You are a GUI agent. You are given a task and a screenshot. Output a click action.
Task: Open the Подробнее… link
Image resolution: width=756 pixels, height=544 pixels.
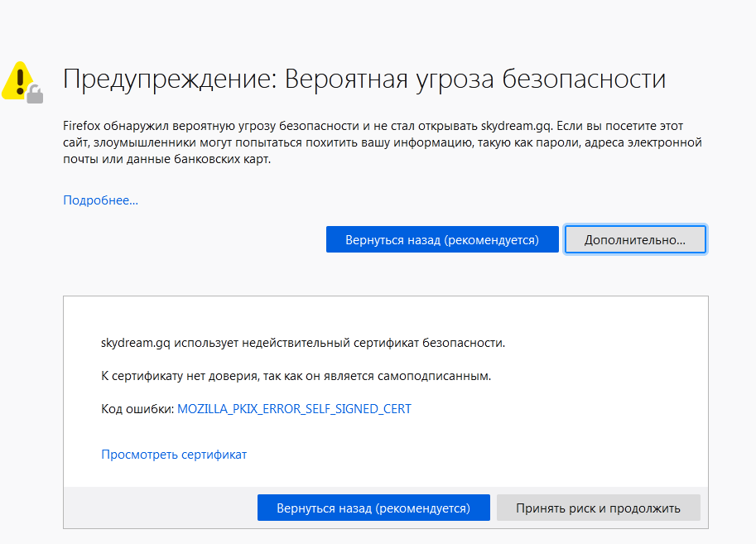click(x=100, y=200)
